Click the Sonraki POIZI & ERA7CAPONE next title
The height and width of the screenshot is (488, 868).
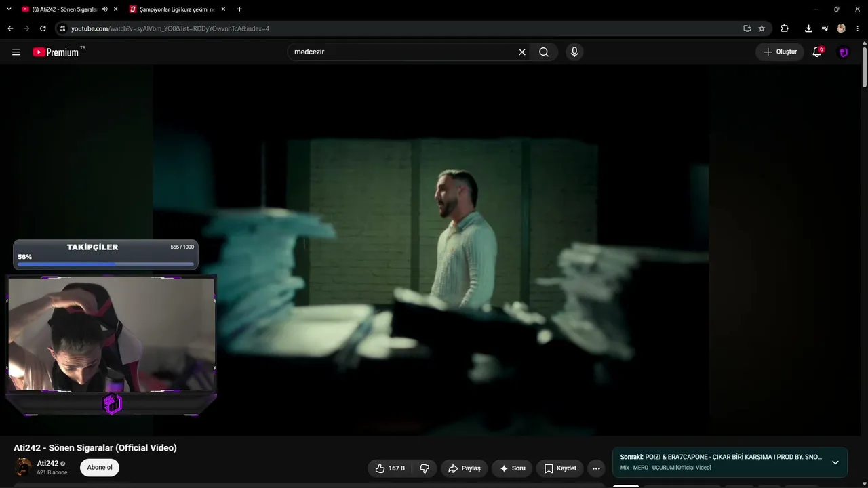[721, 457]
